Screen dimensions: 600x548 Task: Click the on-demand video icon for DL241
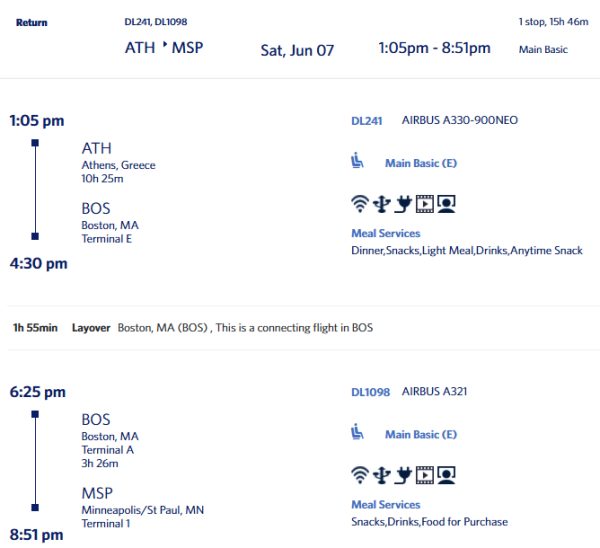pyautogui.click(x=425, y=204)
